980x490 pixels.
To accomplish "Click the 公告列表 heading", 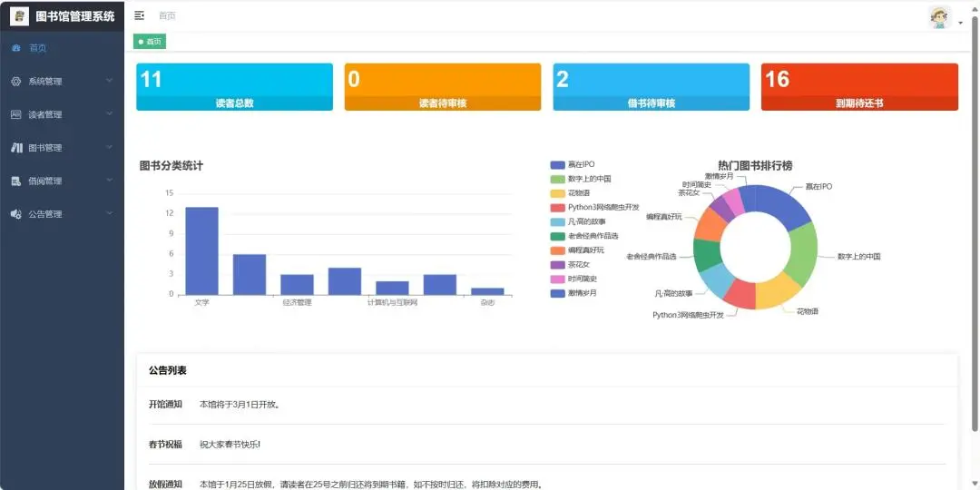I will pyautogui.click(x=168, y=370).
